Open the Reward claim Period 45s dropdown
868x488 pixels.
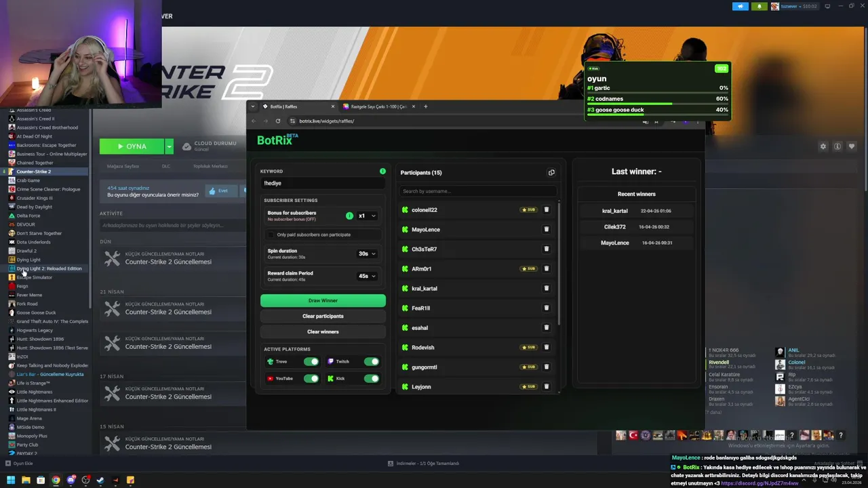[x=367, y=276]
